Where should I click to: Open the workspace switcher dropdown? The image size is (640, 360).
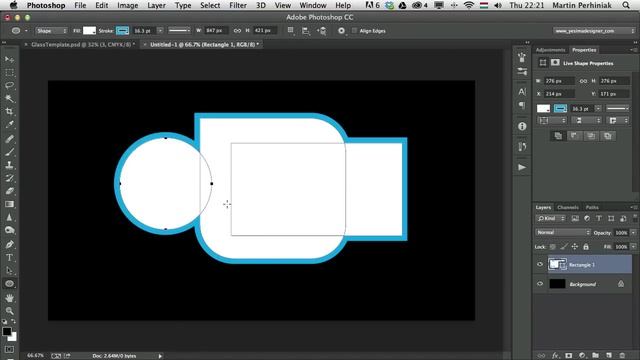pos(594,31)
